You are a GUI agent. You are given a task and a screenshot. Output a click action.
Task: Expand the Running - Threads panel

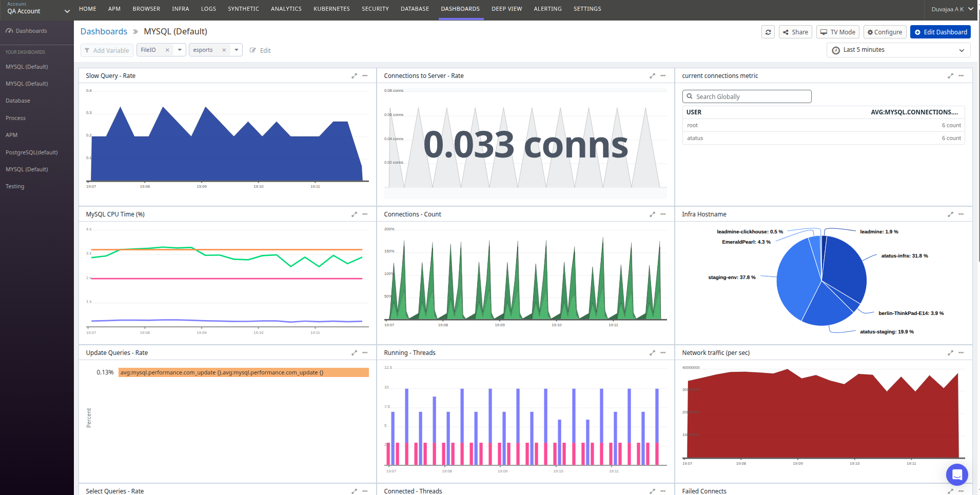tap(652, 353)
